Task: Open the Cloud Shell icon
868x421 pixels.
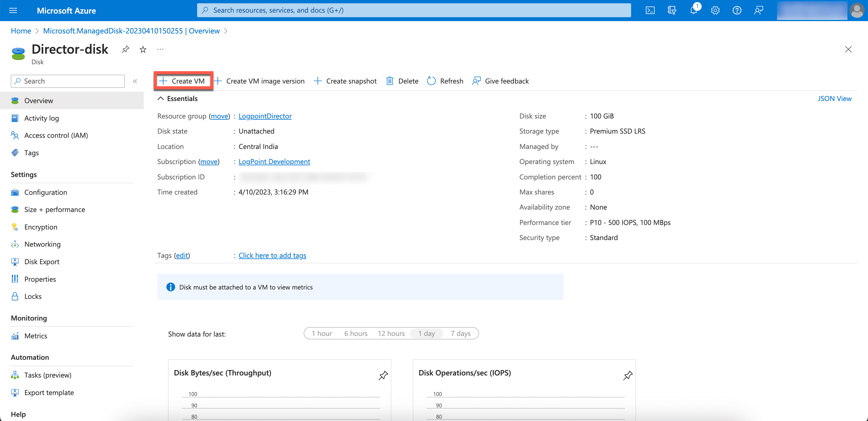Action: click(x=650, y=10)
